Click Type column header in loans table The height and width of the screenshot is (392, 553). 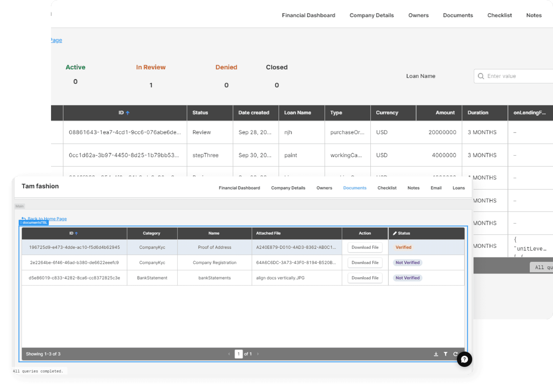pos(347,113)
